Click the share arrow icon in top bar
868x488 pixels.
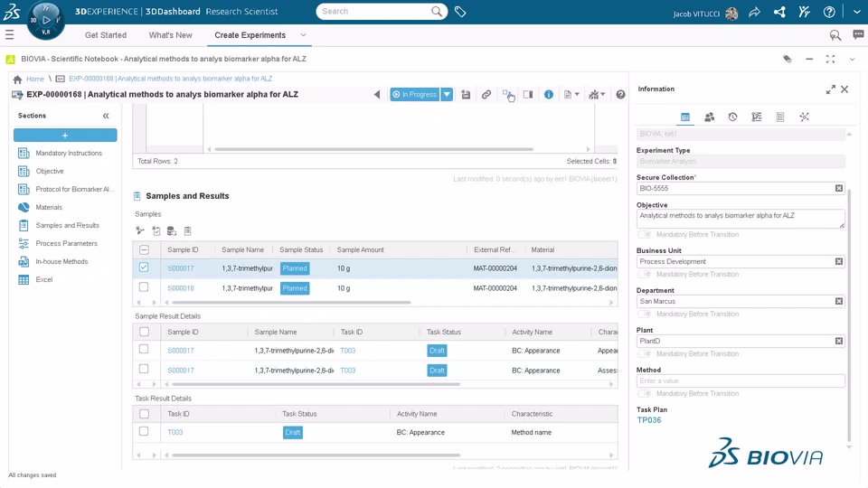click(x=754, y=12)
